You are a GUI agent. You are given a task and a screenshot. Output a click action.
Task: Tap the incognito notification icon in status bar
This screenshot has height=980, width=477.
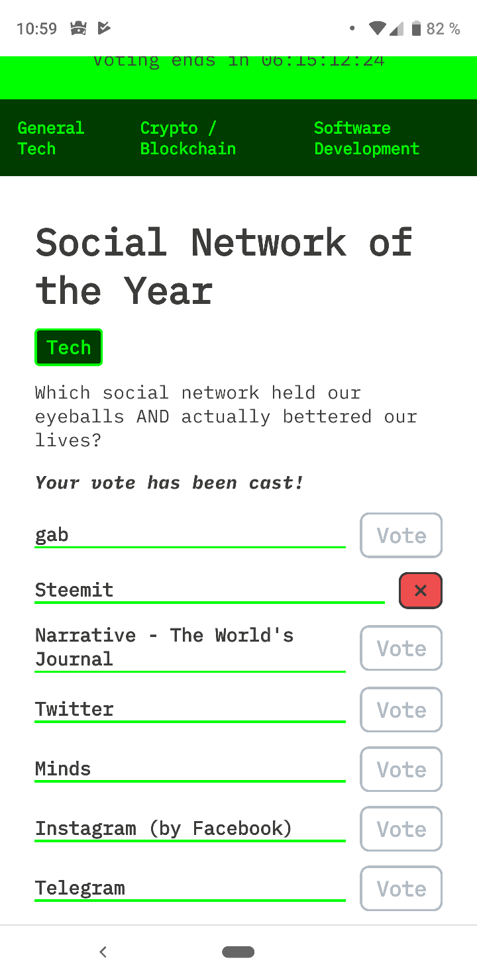tap(78, 28)
